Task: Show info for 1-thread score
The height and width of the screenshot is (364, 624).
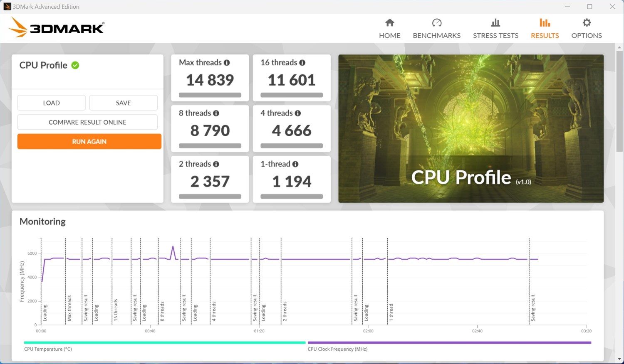Action: [x=295, y=164]
